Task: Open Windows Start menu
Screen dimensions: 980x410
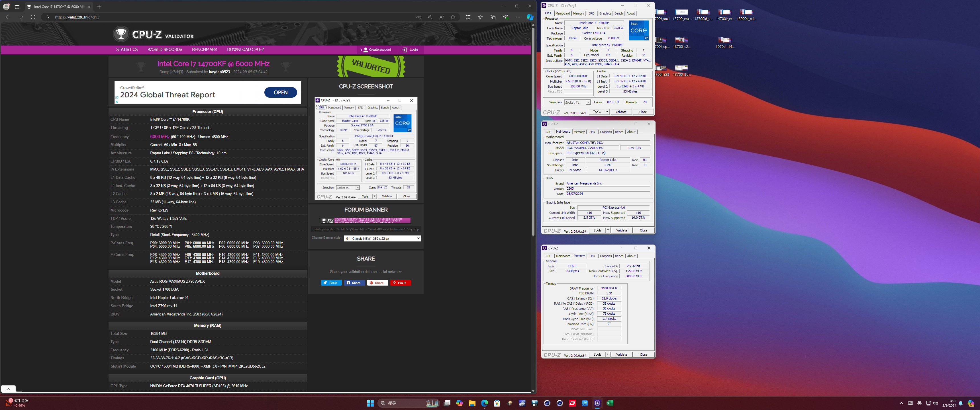Action: 370,403
